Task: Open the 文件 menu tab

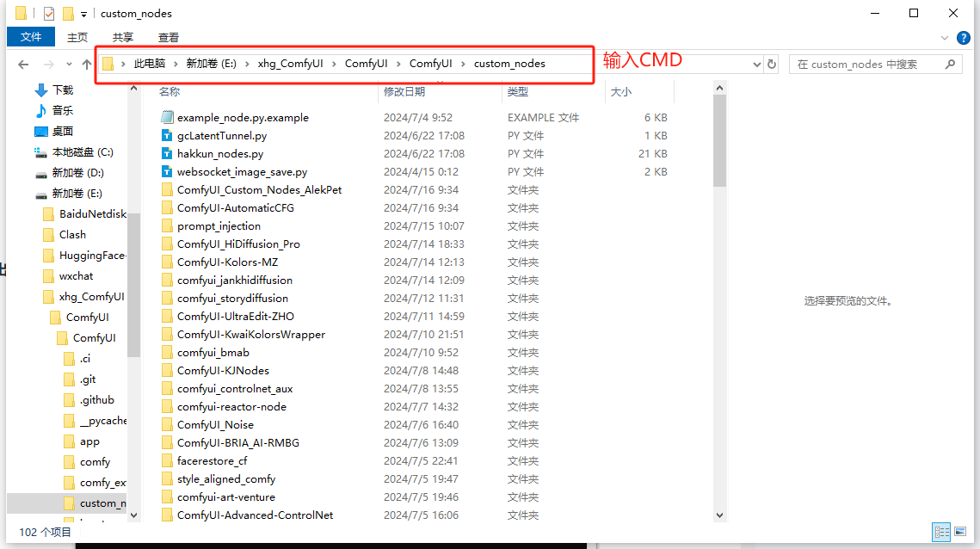Action: 31,37
